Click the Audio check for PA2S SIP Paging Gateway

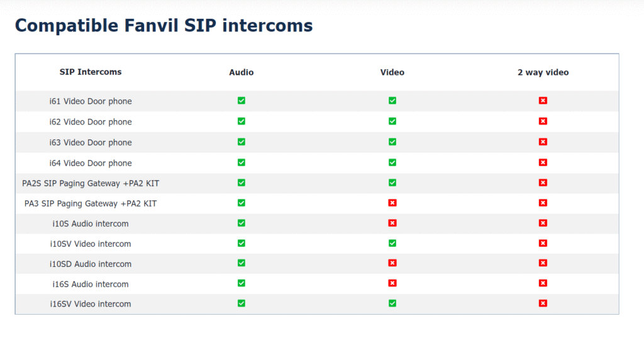pyautogui.click(x=241, y=183)
